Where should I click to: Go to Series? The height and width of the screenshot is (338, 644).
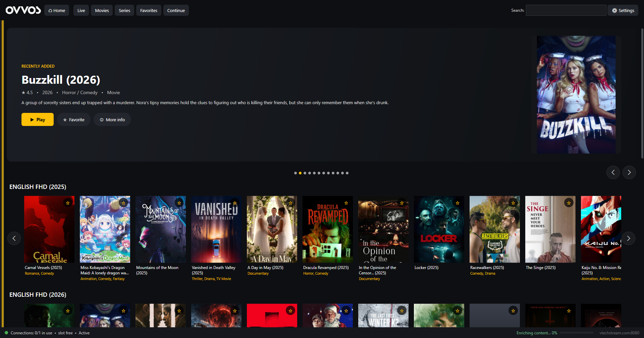tap(124, 10)
